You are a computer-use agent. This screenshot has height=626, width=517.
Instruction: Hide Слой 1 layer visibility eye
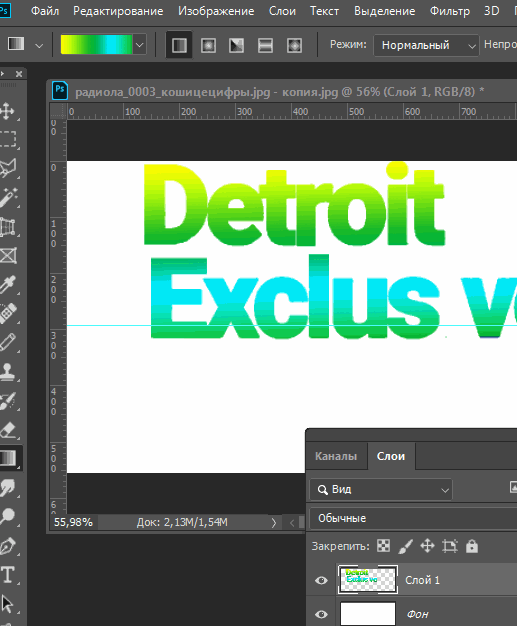[321, 580]
